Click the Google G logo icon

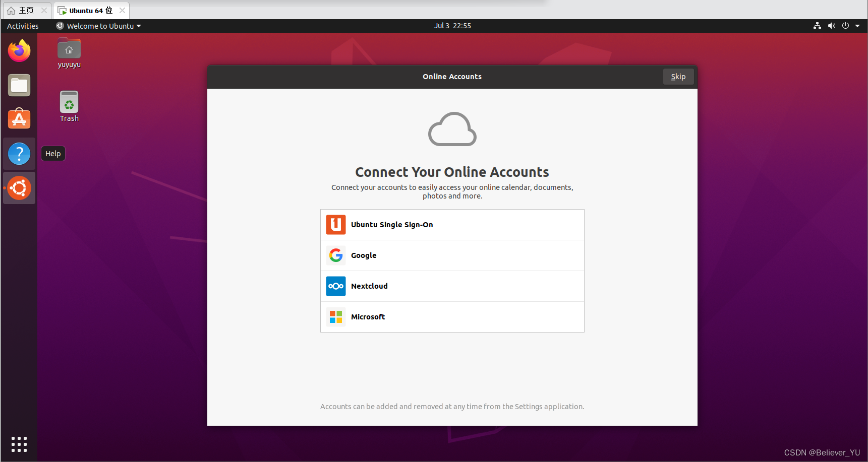[336, 255]
